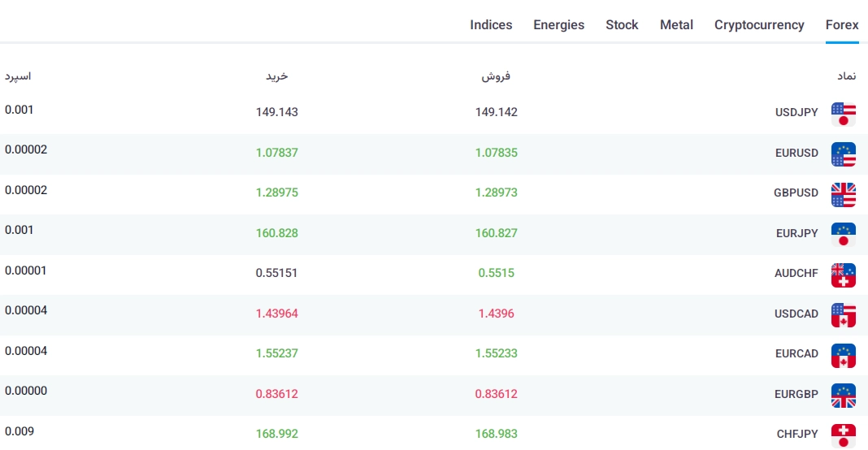The image size is (868, 450).
Task: Click EURUSD buy price 1.07837
Action: point(277,152)
